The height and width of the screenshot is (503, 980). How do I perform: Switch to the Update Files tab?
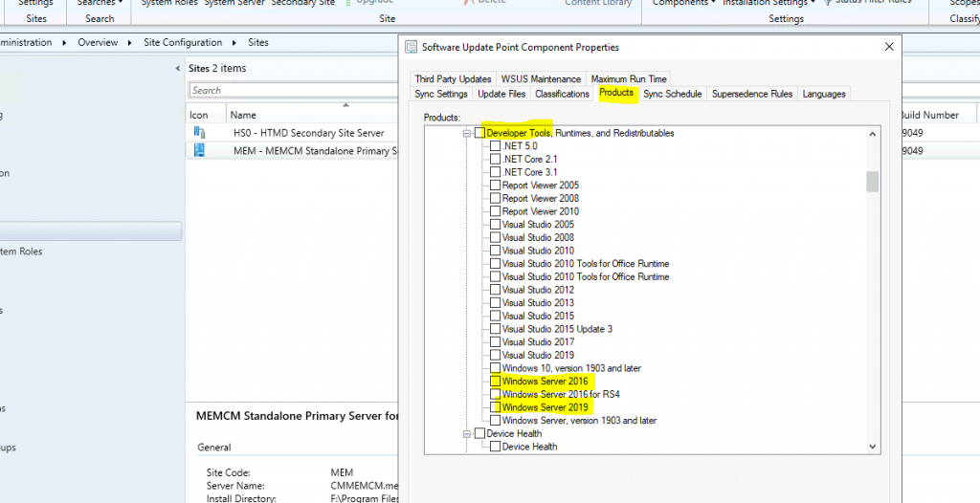pyautogui.click(x=501, y=94)
